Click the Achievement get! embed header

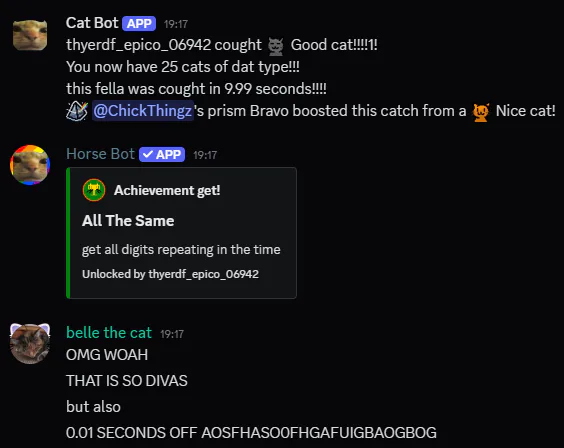point(167,190)
